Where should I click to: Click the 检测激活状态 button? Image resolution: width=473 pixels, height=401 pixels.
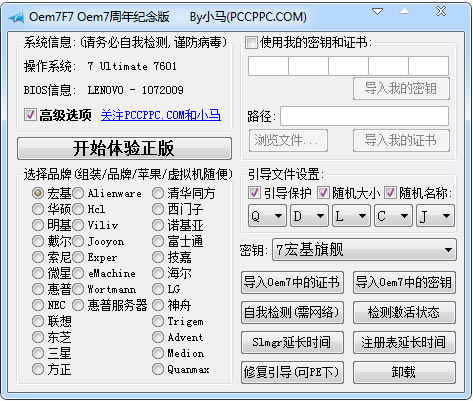404,313
